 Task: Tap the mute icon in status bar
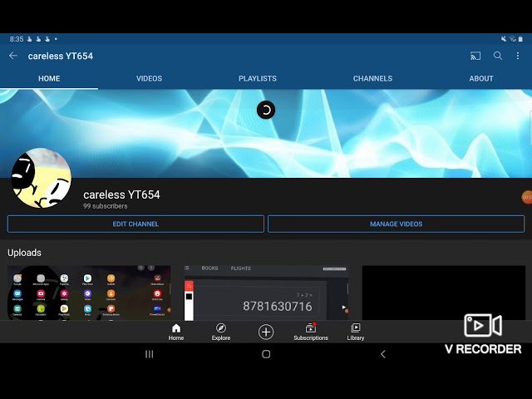click(x=504, y=39)
